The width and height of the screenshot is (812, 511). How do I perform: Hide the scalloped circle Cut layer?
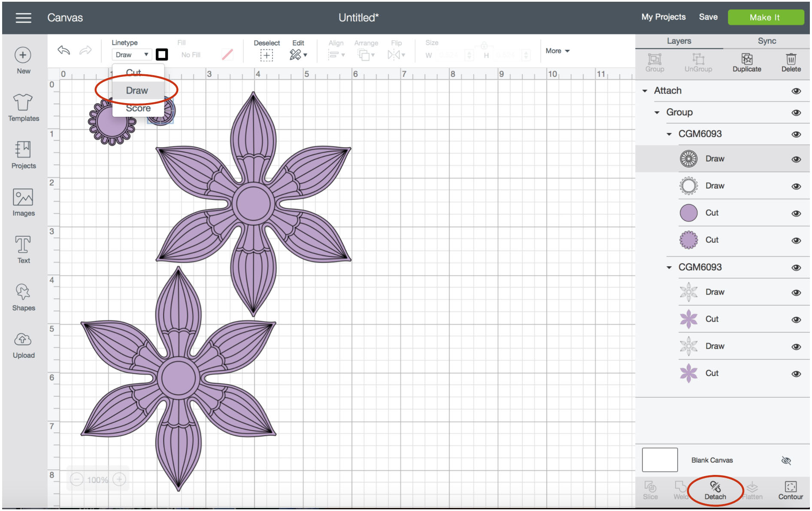796,240
